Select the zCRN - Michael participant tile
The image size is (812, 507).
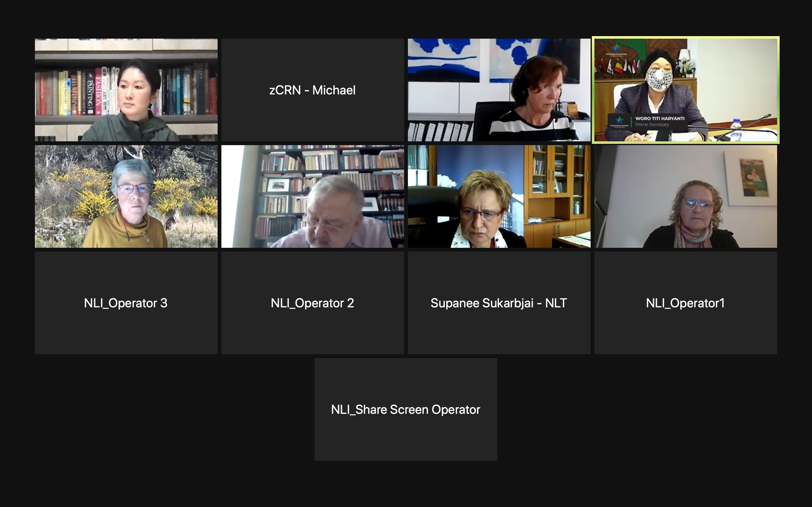pyautogui.click(x=312, y=90)
